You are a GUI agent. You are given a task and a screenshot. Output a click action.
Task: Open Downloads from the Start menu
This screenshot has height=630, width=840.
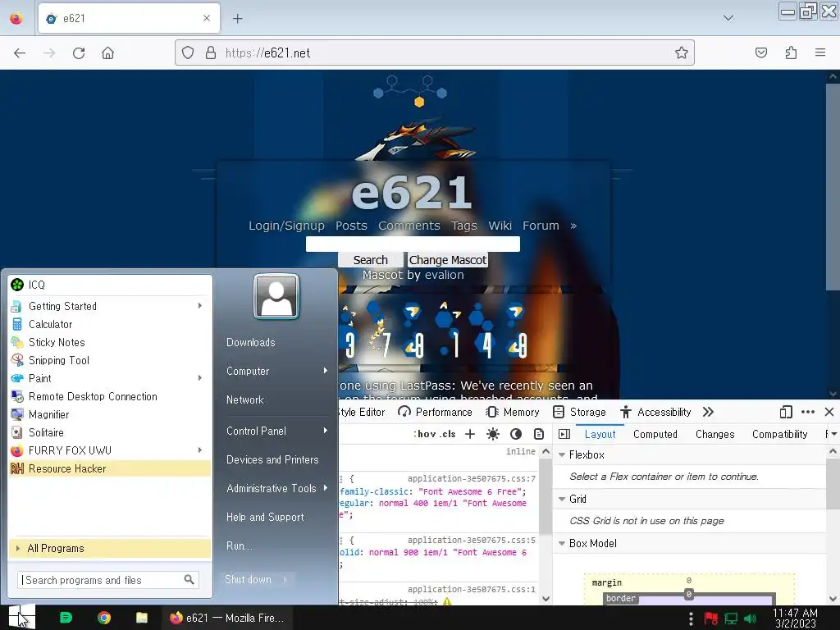(x=251, y=342)
